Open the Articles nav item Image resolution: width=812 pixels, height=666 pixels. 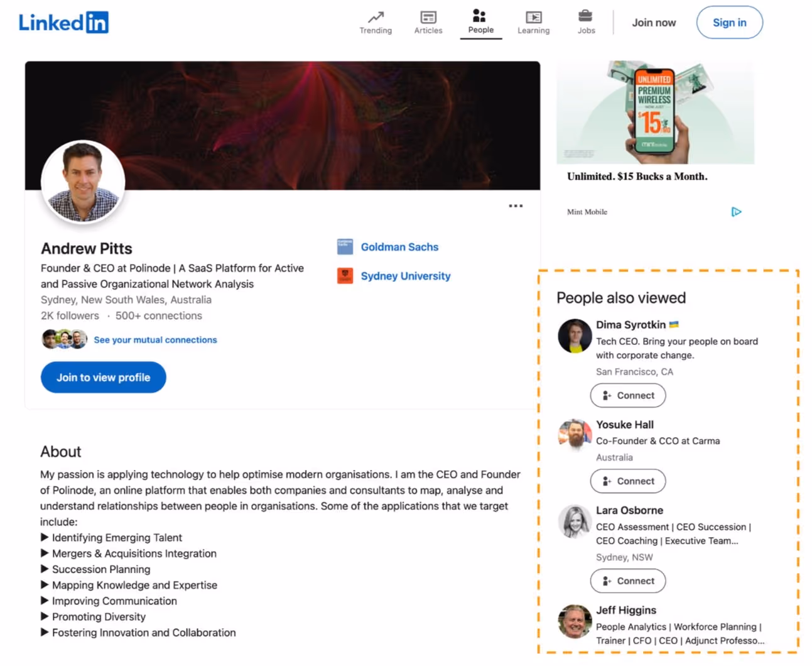tap(428, 23)
